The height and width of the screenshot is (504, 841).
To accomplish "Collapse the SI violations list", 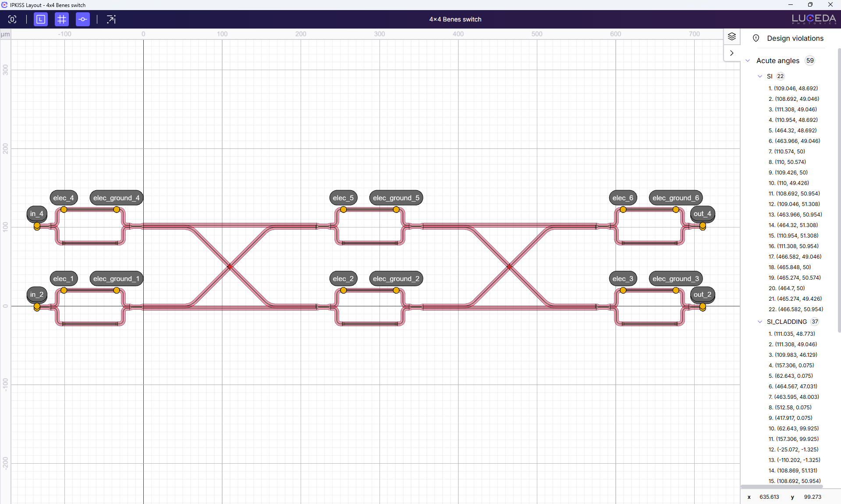I will [760, 76].
